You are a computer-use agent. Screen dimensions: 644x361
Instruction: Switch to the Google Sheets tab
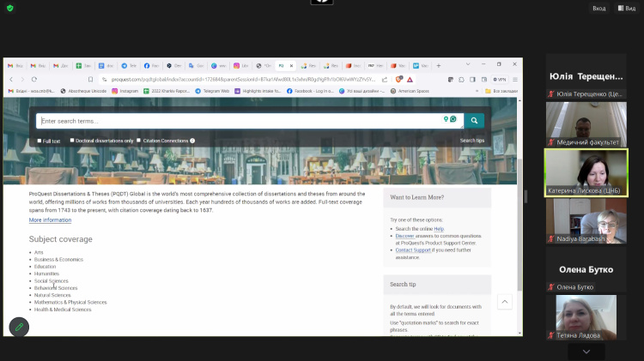point(84,66)
